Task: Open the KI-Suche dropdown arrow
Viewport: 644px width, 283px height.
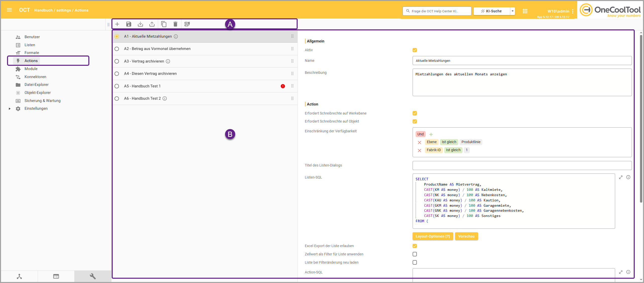Action: click(x=513, y=11)
